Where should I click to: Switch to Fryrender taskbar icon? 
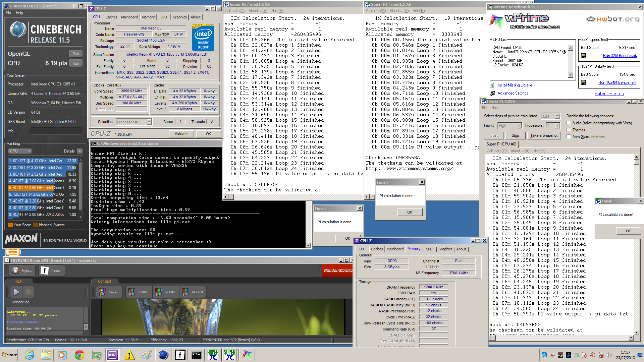[x=180, y=355]
